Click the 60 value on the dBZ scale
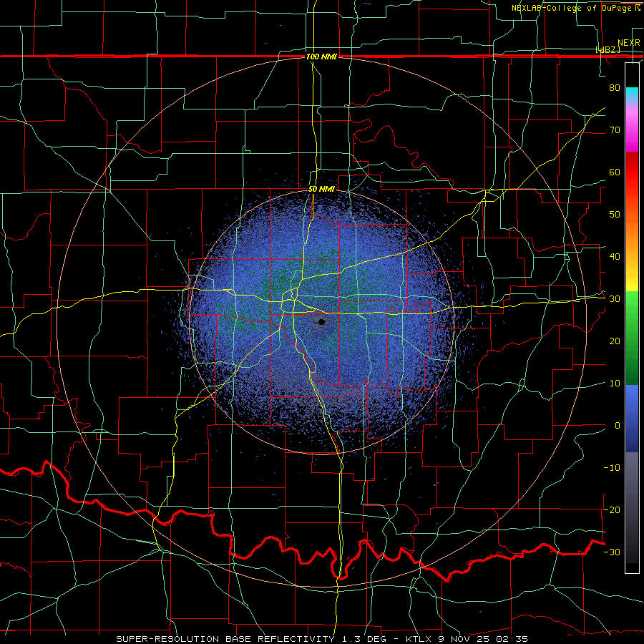 [615, 172]
